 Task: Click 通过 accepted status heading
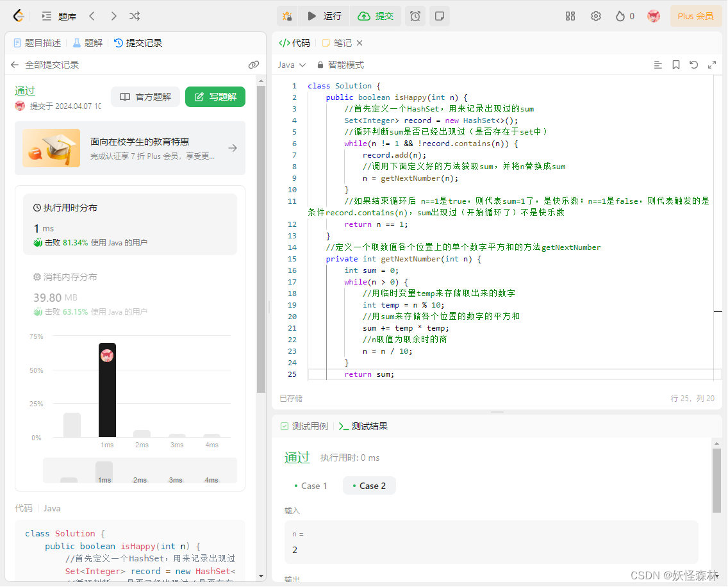25,91
